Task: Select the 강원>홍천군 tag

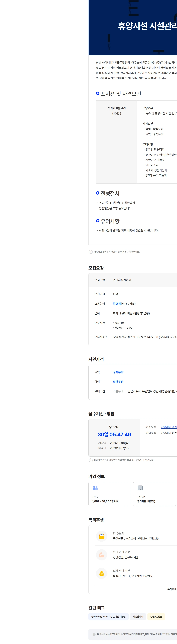Action: pyautogui.click(x=156, y=616)
